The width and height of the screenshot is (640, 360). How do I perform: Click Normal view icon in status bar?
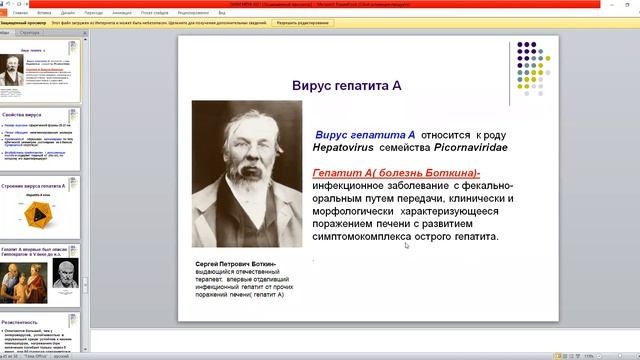tap(558, 356)
